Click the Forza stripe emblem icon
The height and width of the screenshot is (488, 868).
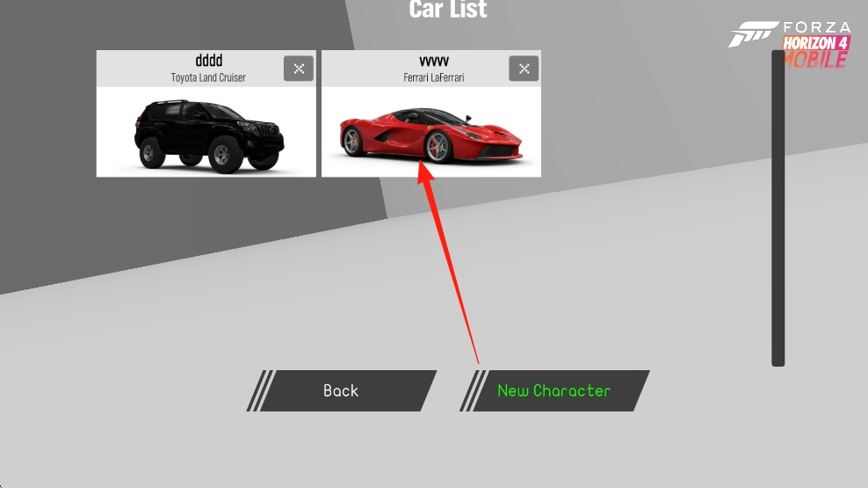tap(753, 33)
